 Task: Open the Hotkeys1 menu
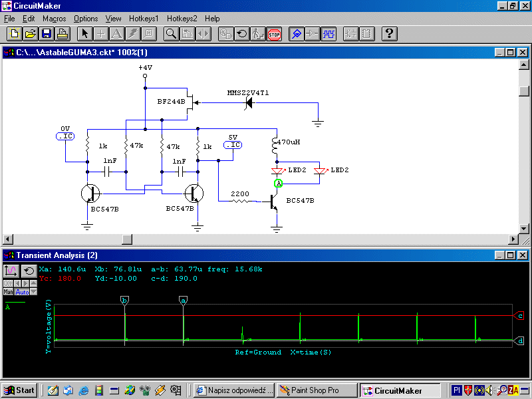pyautogui.click(x=144, y=19)
